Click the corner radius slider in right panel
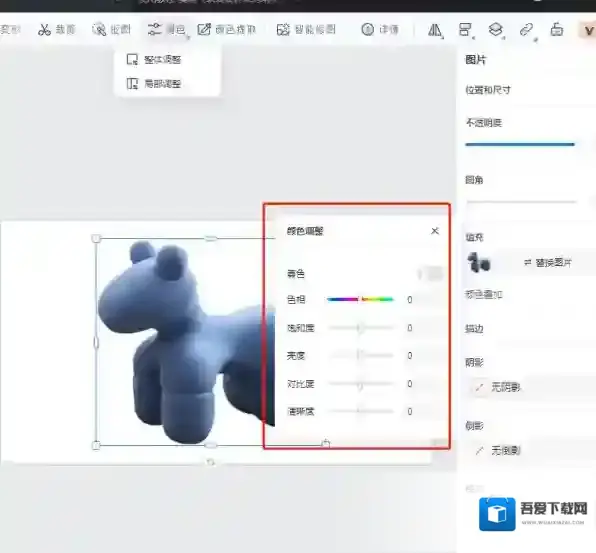596x553 pixels. (x=522, y=202)
